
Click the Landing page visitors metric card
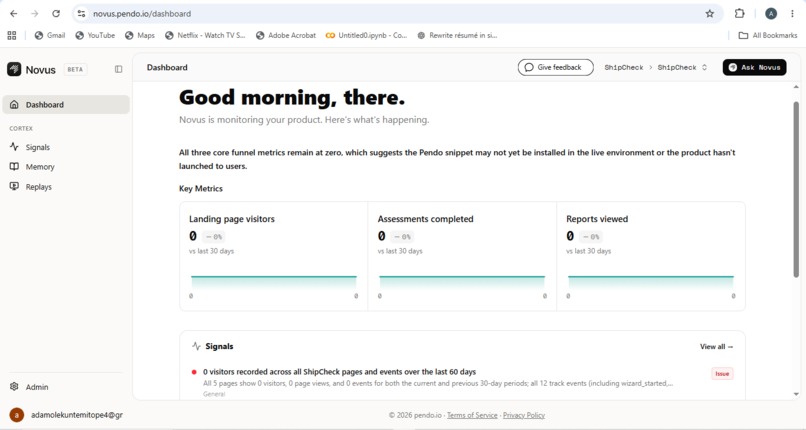pos(273,256)
